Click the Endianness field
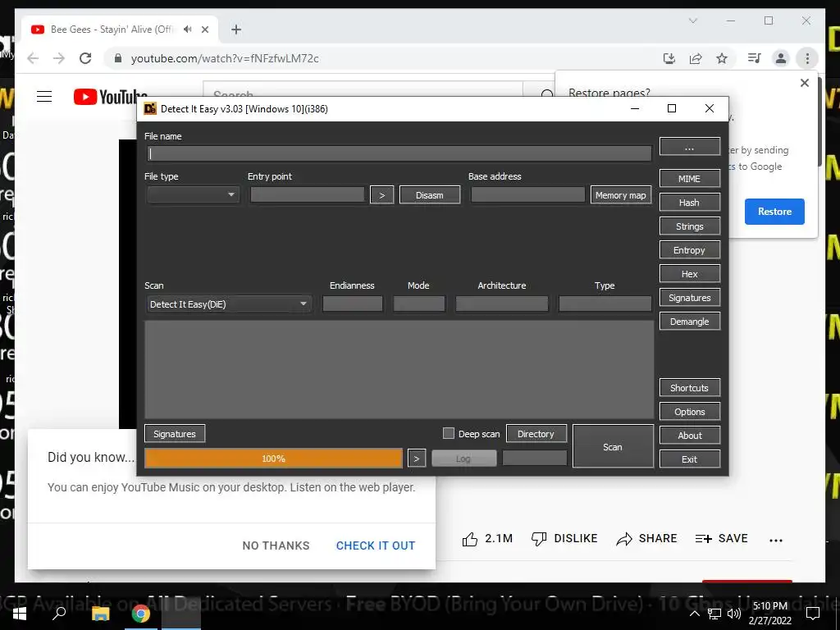Screen dimensions: 840x630 tap(353, 304)
